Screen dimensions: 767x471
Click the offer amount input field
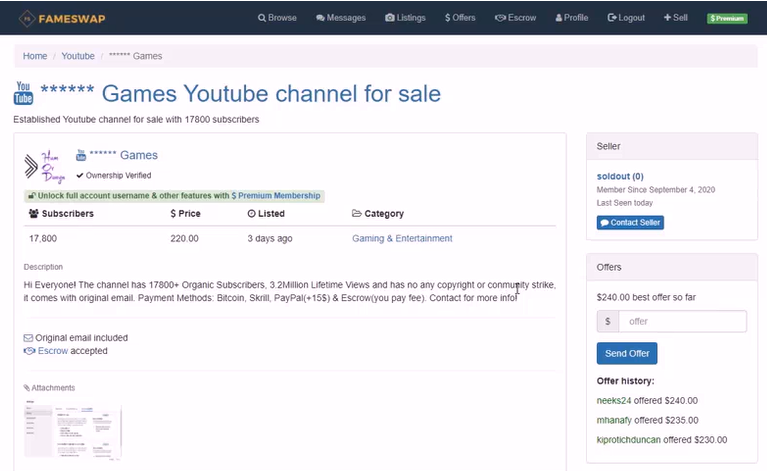pos(682,321)
